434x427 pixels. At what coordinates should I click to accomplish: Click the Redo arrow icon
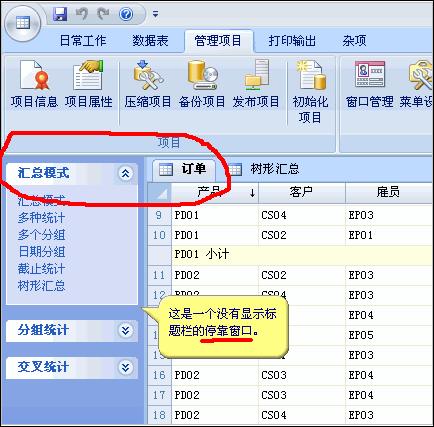pyautogui.click(x=103, y=14)
